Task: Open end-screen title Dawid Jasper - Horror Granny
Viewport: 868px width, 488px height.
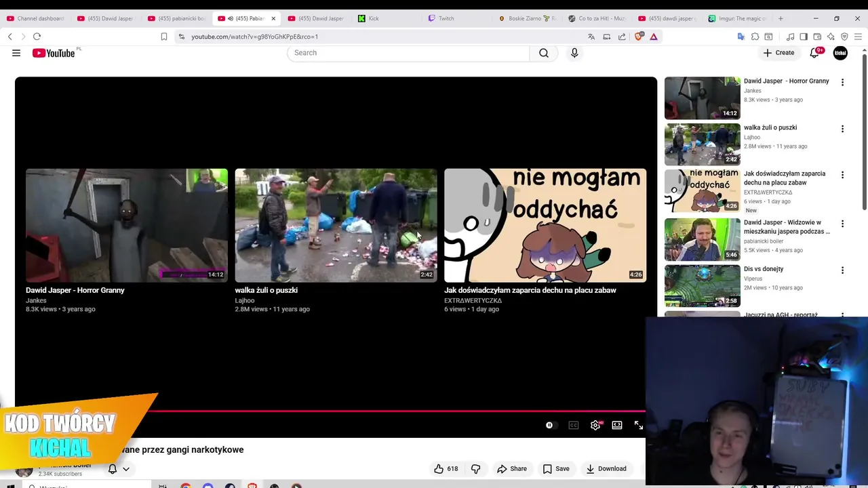Action: point(75,290)
